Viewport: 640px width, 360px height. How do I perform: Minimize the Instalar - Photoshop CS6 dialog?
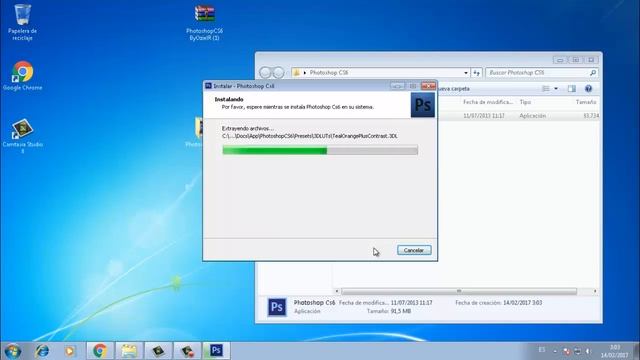[397, 86]
